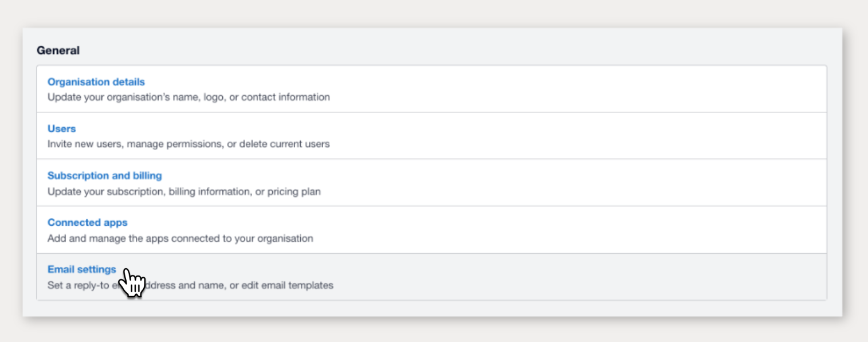Screen dimensions: 868x342
Task: Select the Users row's blank area
Action: [x=573, y=136]
